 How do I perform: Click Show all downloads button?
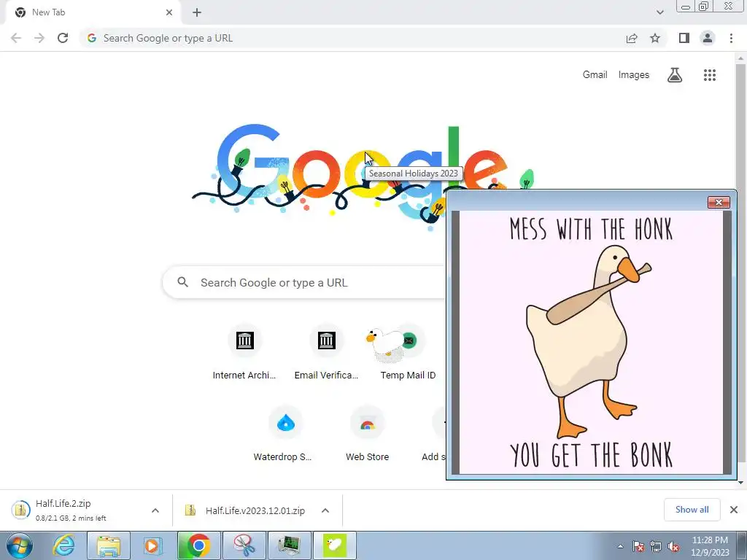(x=692, y=510)
